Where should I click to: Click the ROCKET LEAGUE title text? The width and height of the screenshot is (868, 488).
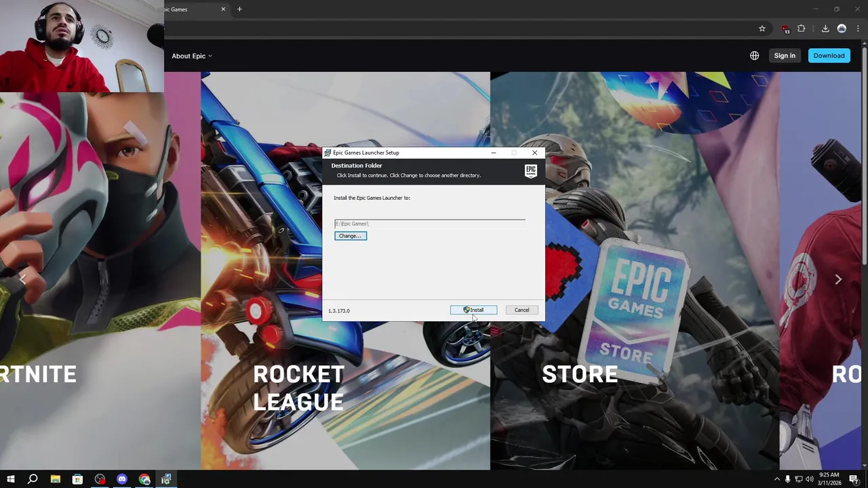(298, 388)
